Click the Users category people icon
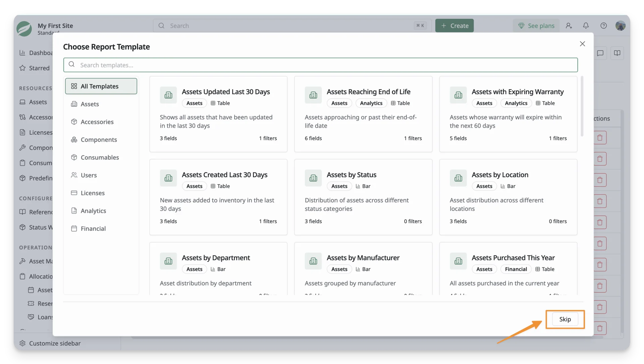644x364 pixels. click(74, 175)
